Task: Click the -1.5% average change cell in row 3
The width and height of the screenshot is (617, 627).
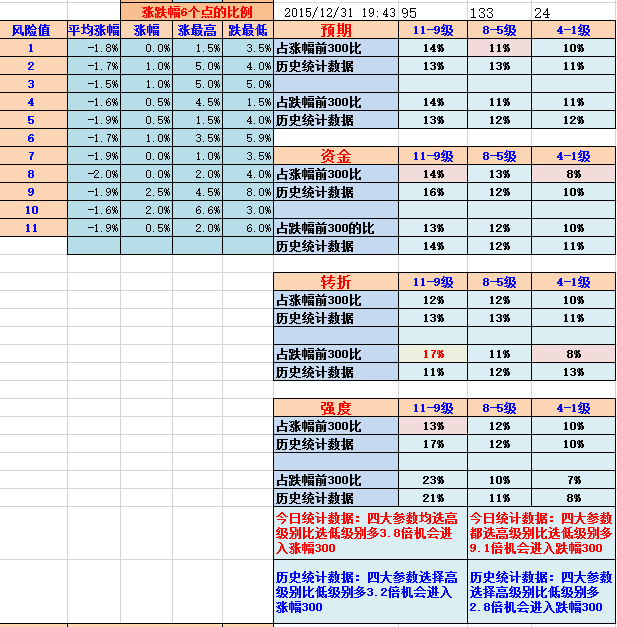Action: pos(94,84)
